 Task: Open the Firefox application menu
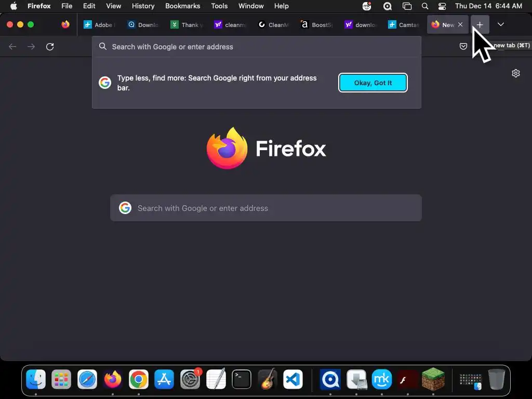click(39, 6)
